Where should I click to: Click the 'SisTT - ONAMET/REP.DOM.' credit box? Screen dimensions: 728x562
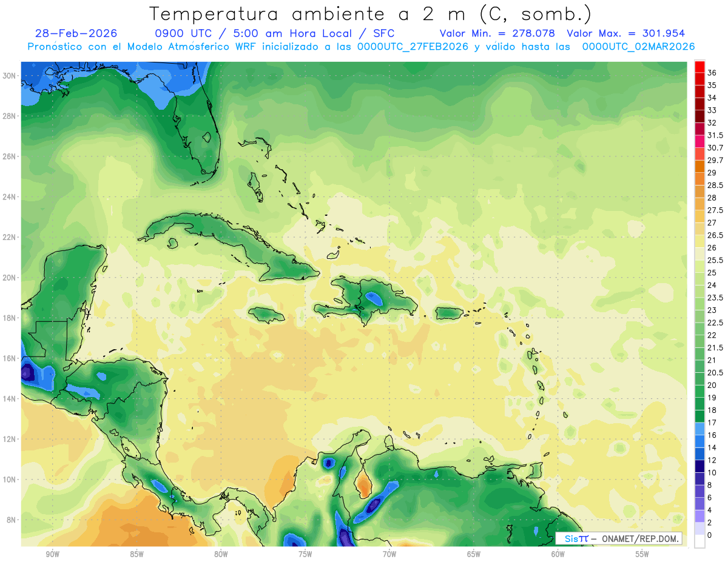(619, 538)
